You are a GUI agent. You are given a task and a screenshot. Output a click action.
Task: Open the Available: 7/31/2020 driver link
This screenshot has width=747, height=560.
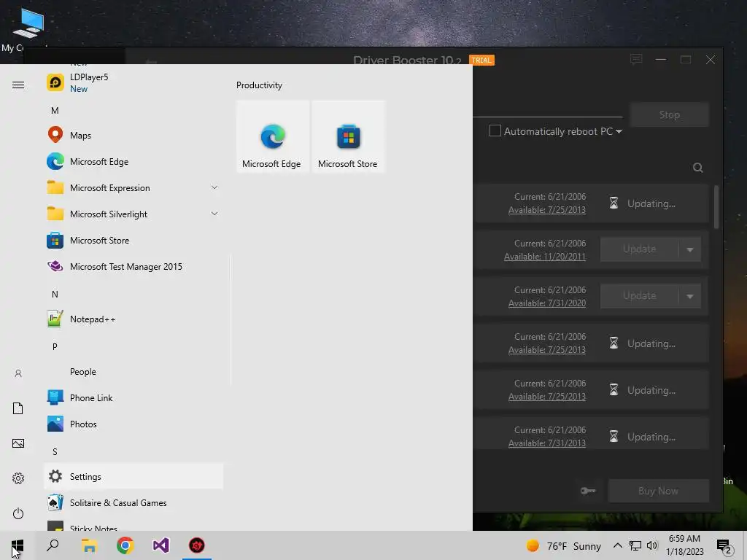tap(547, 303)
